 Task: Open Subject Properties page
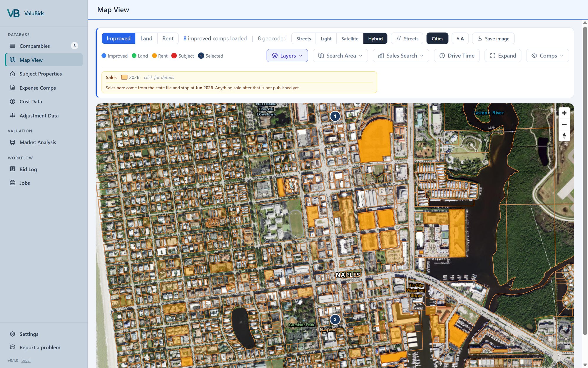pos(44,74)
